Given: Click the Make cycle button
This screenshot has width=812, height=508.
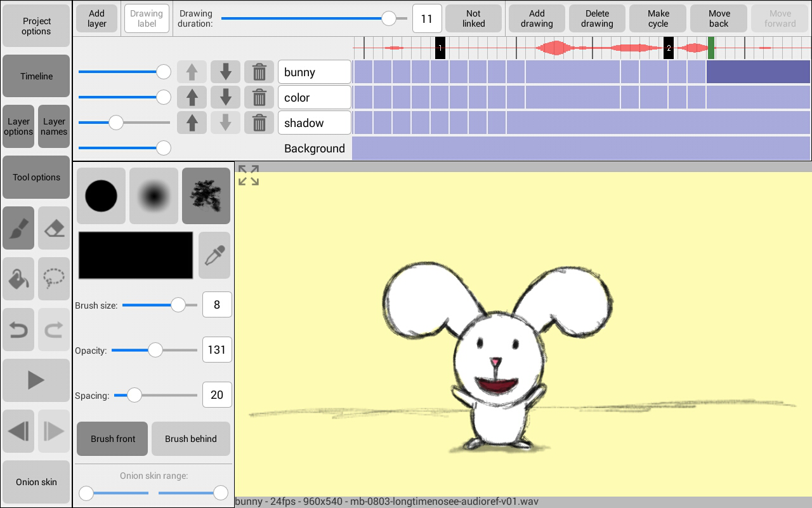Looking at the screenshot, I should pyautogui.click(x=658, y=18).
